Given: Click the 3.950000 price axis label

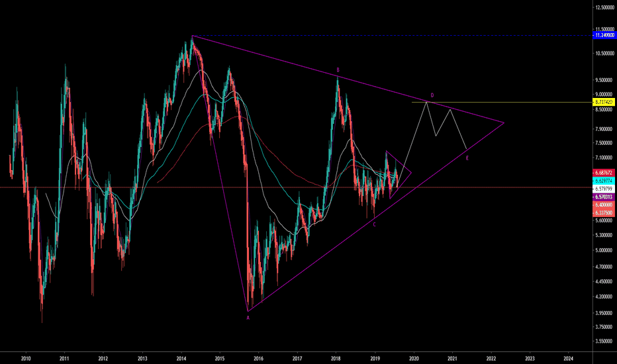Looking at the screenshot, I should (x=605, y=313).
